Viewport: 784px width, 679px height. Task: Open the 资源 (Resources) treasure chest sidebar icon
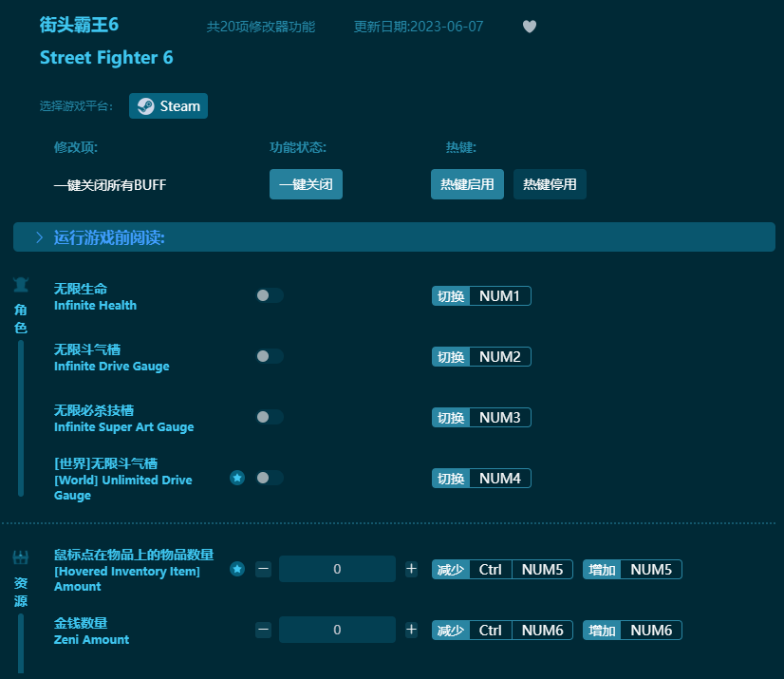click(x=20, y=556)
